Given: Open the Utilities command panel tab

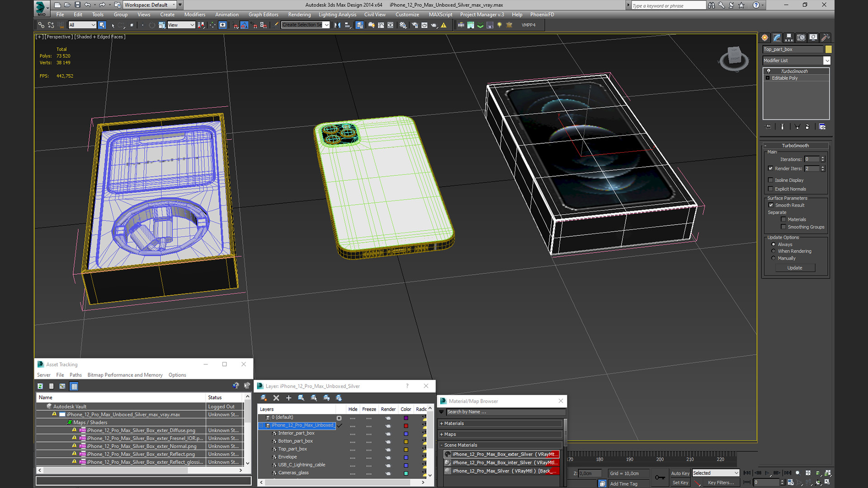Looking at the screenshot, I should coord(825,38).
